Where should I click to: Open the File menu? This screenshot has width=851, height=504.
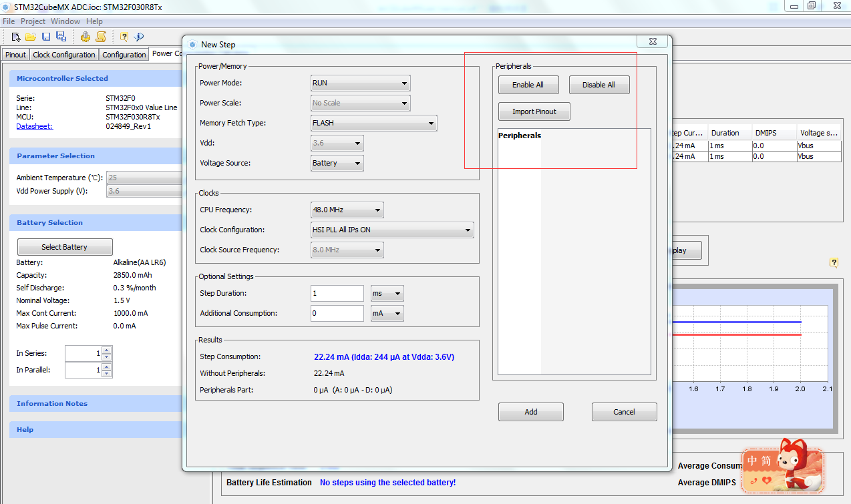click(x=9, y=21)
